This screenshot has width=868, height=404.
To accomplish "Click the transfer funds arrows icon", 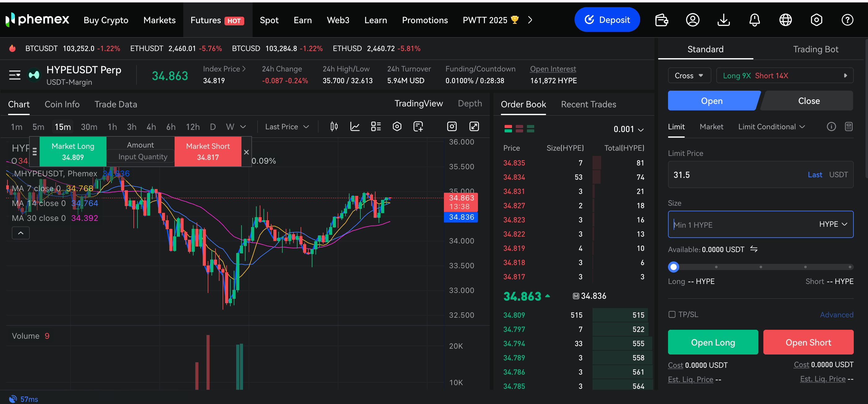I will pos(754,249).
